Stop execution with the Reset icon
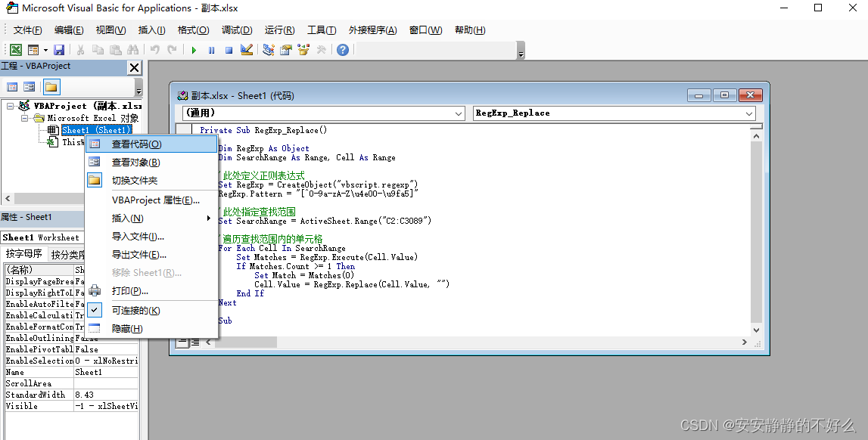Viewport: 868px width, 440px height. tap(229, 50)
